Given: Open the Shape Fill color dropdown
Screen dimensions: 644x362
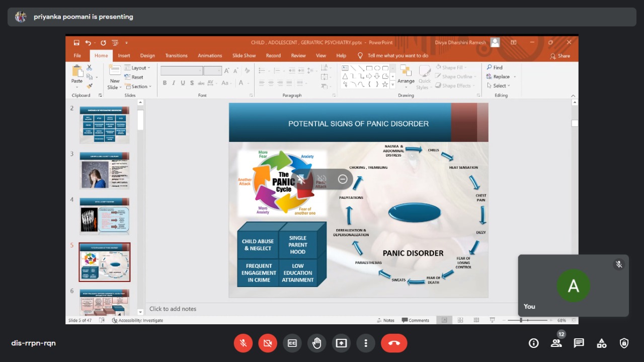Looking at the screenshot, I should (x=451, y=67).
